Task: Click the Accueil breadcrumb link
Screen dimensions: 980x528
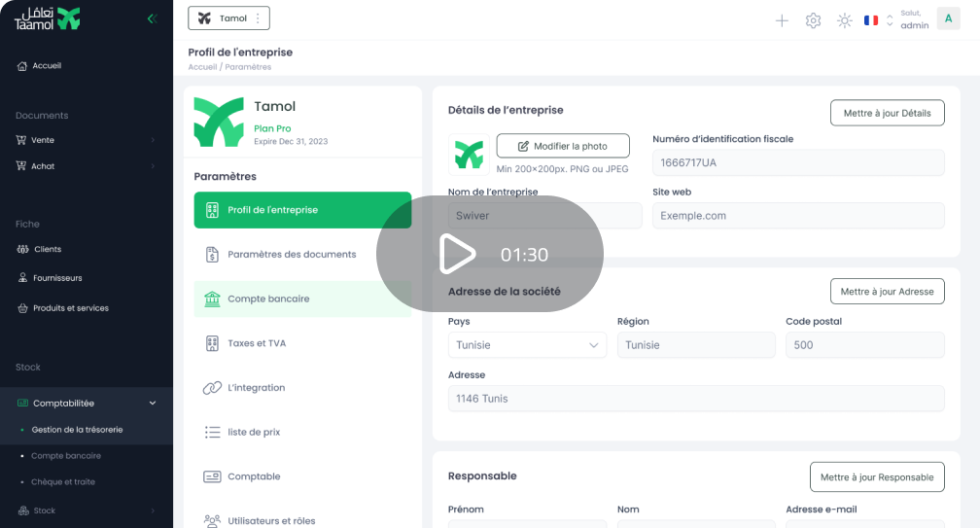Action: click(202, 67)
